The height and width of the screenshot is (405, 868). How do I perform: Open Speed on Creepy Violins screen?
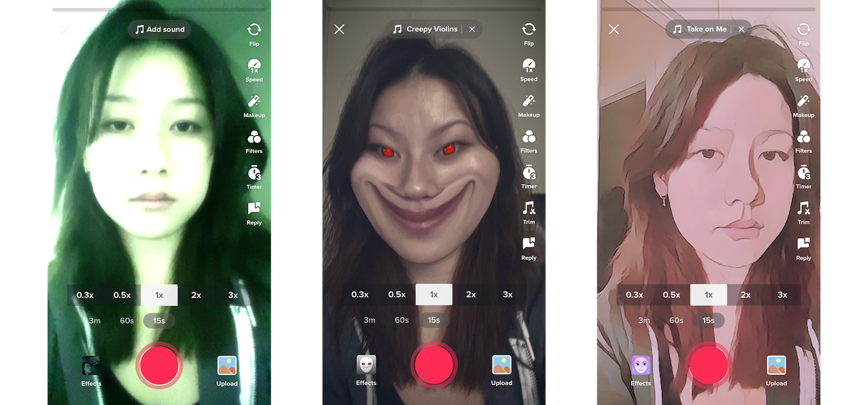click(x=528, y=65)
